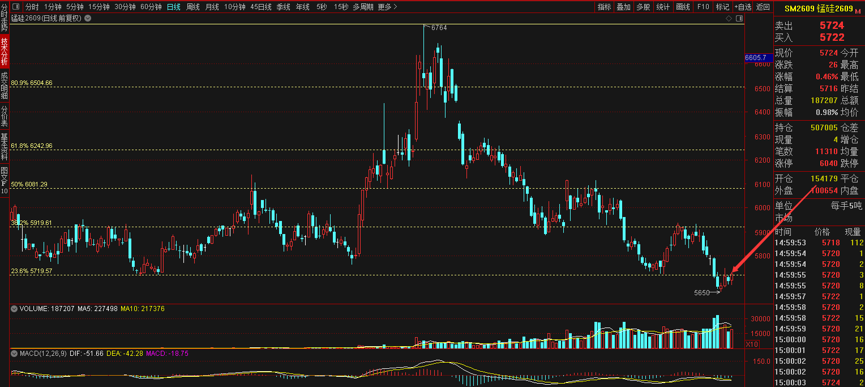Select the 15分钟 period
Viewport: 865px width, 387px height.
pyautogui.click(x=99, y=7)
